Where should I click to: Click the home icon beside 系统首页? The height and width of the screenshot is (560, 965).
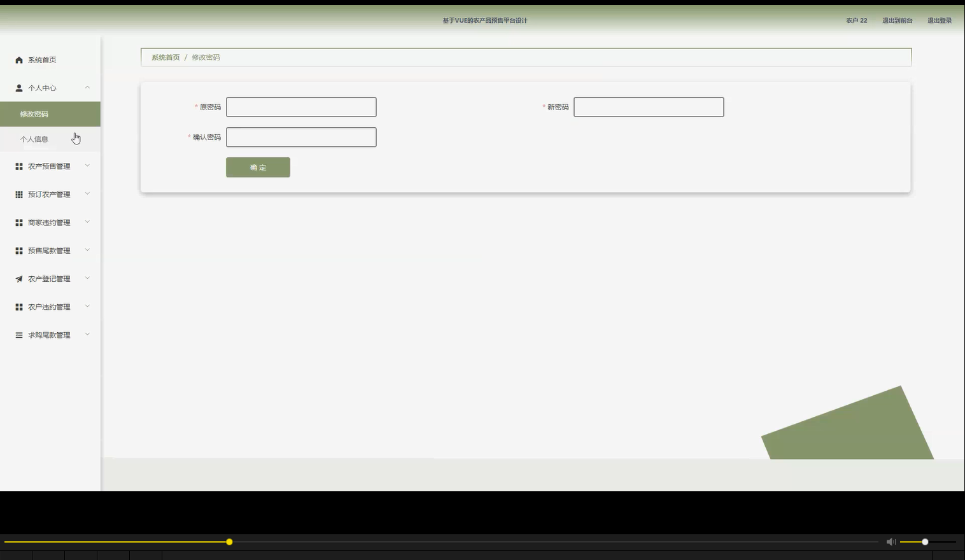pyautogui.click(x=19, y=60)
